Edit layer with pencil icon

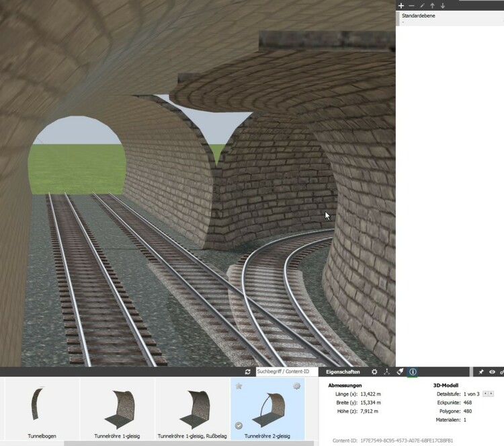tap(422, 5)
